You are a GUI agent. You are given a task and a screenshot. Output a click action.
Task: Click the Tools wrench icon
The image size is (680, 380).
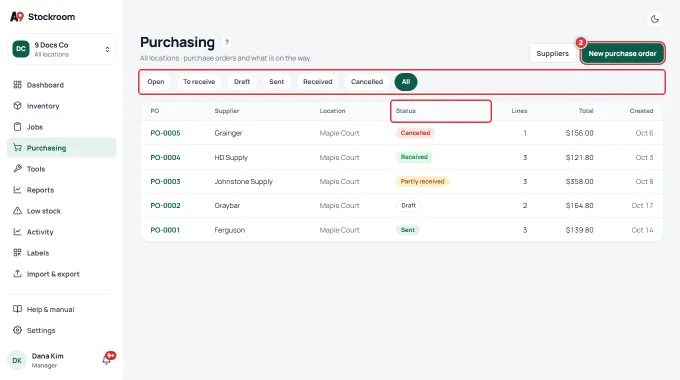click(17, 168)
